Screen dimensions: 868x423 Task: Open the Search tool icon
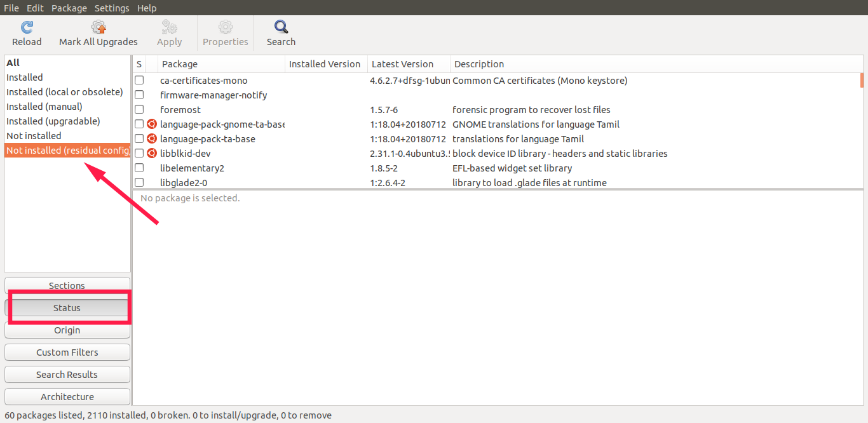(x=281, y=27)
